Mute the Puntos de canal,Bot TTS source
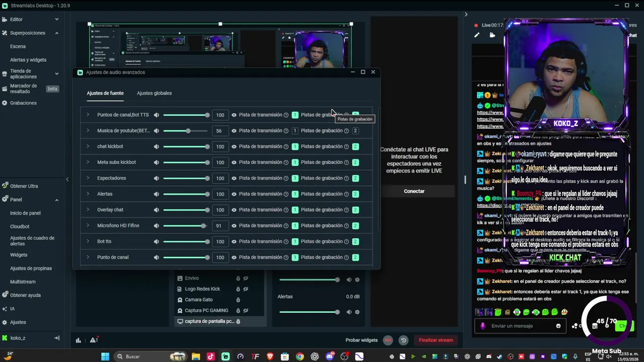This screenshot has width=644, height=362. click(x=156, y=115)
